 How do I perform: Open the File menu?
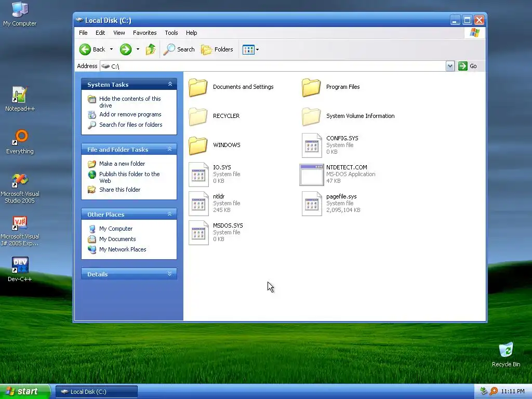83,33
